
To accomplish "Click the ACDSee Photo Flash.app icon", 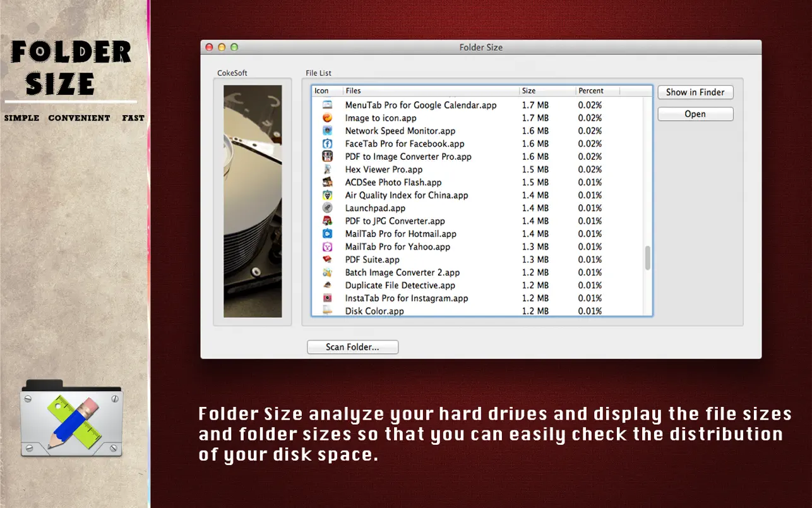I will tap(328, 182).
